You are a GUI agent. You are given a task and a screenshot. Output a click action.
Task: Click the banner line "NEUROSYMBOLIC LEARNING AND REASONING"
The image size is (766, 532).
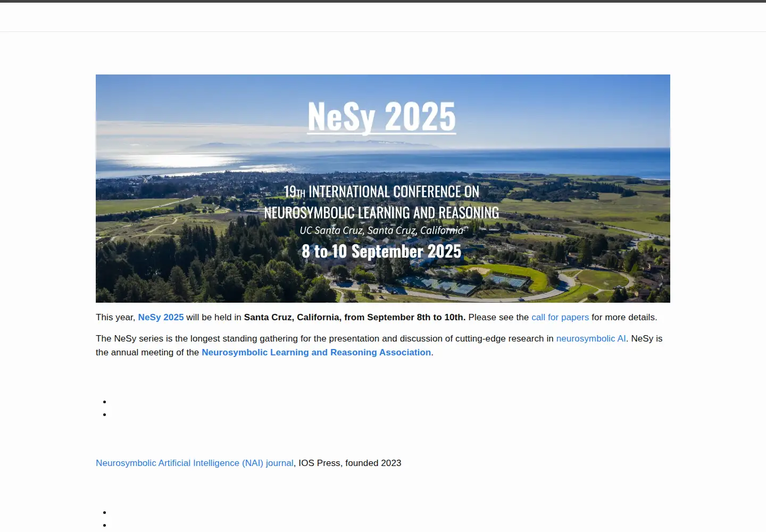click(381, 213)
